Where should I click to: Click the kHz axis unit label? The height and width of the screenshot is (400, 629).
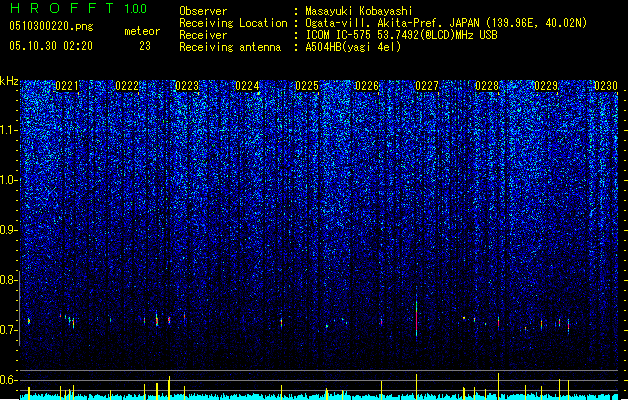[9, 81]
